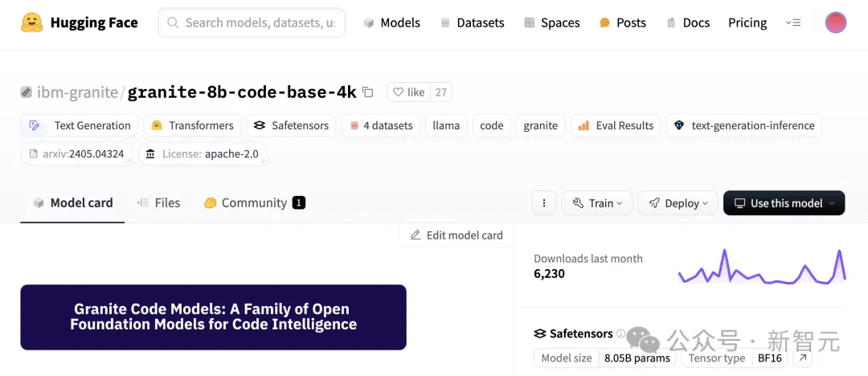Click the Edit model card link
The width and height of the screenshot is (868, 376).
pos(457,235)
